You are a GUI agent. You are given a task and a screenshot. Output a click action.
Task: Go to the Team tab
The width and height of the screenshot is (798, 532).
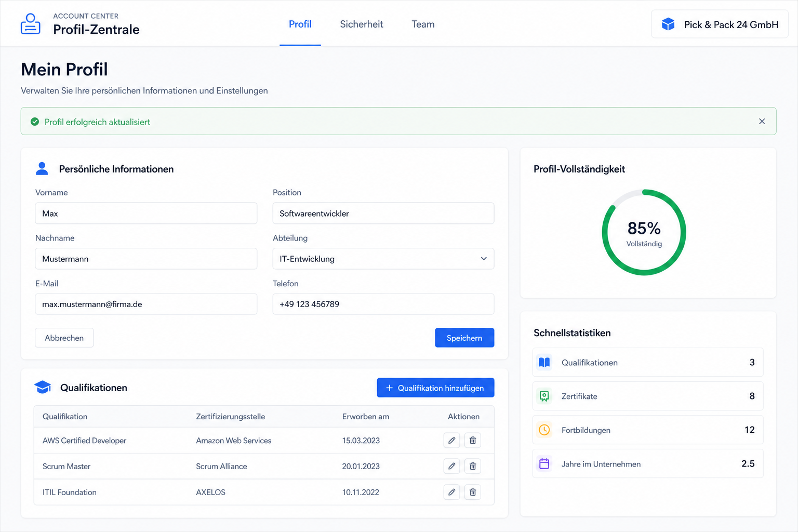423,24
